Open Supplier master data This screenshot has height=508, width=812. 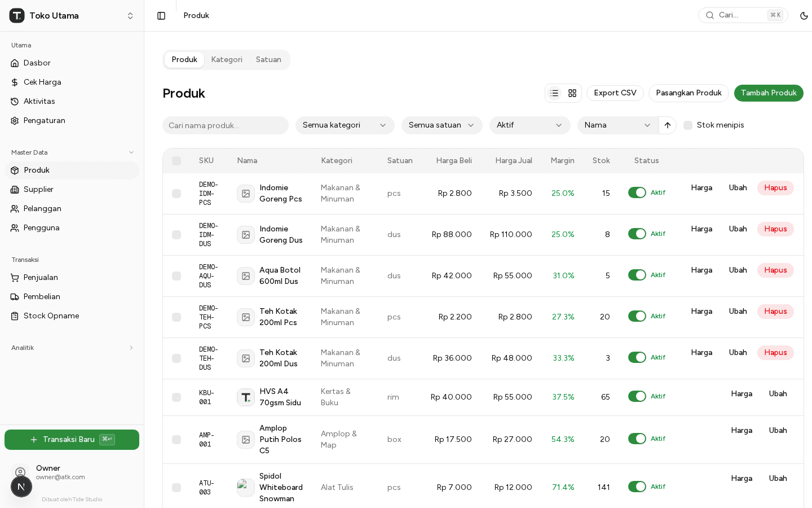72,190
